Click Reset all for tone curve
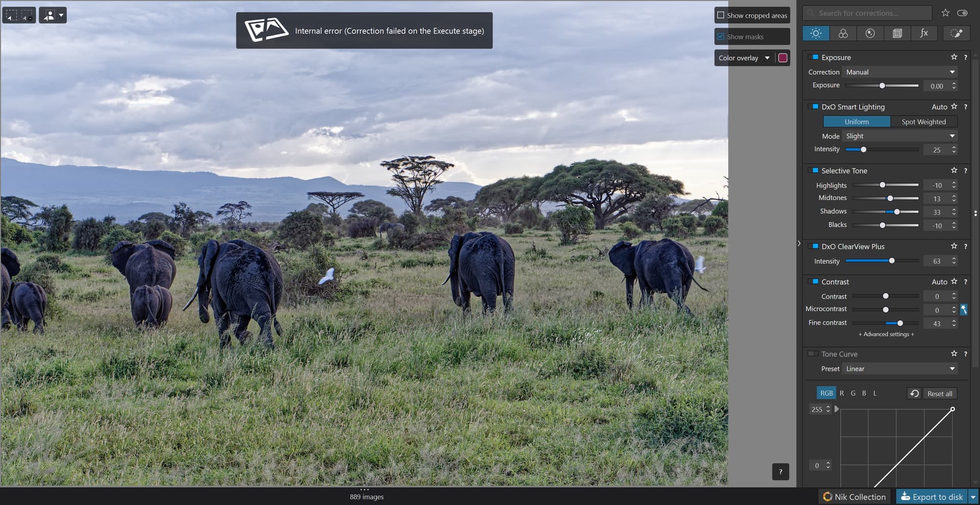 [x=939, y=394]
